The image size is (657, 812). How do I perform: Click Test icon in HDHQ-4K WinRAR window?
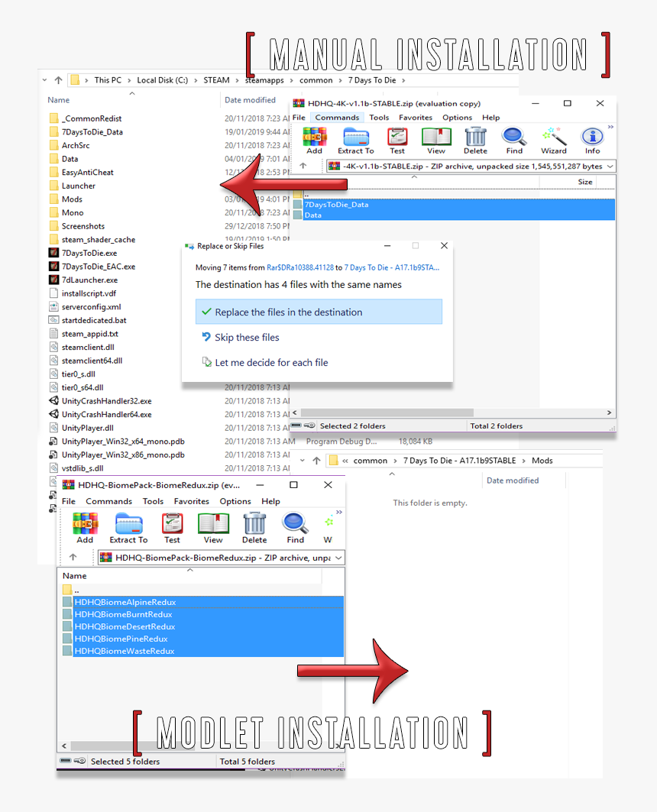coord(397,141)
